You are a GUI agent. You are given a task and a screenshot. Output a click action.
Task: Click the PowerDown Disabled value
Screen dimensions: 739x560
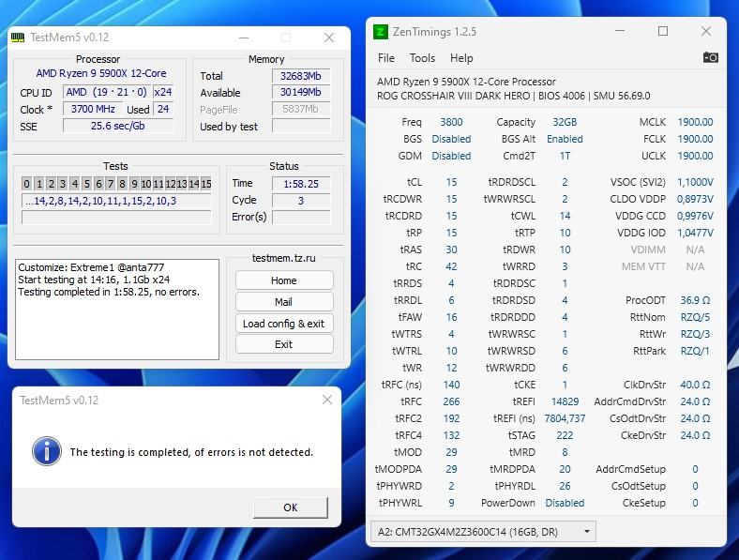click(x=565, y=503)
